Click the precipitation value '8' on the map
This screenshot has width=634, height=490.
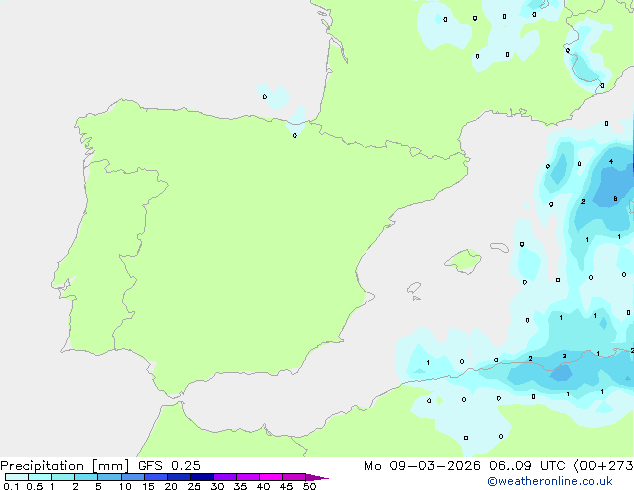(615, 199)
